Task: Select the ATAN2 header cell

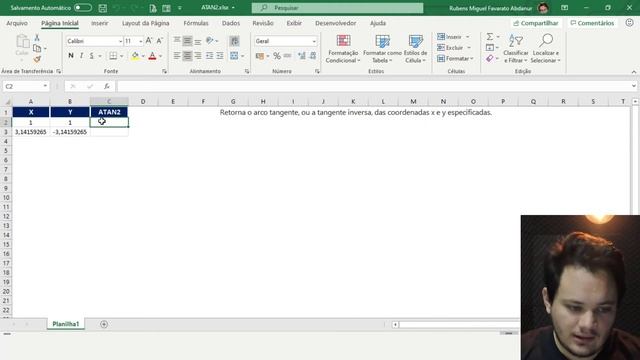Action: pyautogui.click(x=109, y=112)
